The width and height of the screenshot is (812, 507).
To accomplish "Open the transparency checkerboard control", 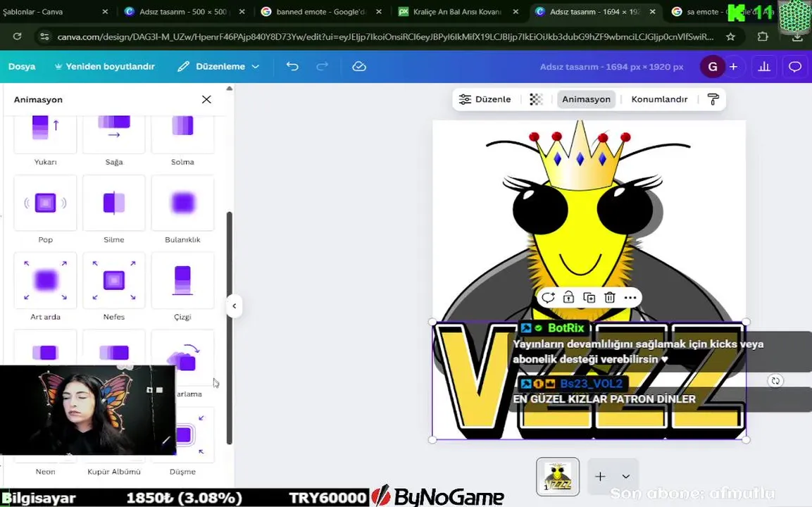I will pos(536,99).
